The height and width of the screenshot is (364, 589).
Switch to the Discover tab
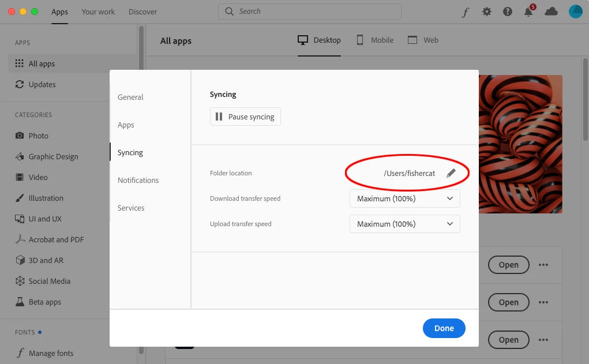pos(142,12)
